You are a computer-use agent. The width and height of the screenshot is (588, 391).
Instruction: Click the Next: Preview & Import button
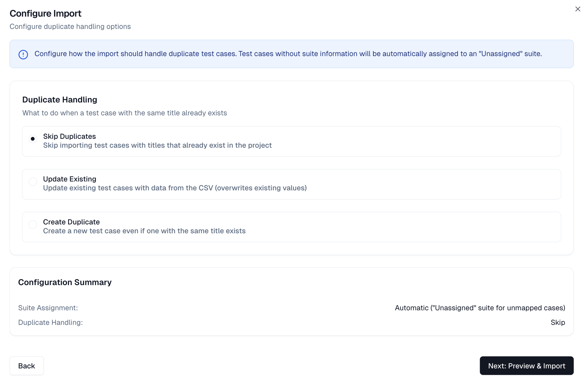[526, 366]
